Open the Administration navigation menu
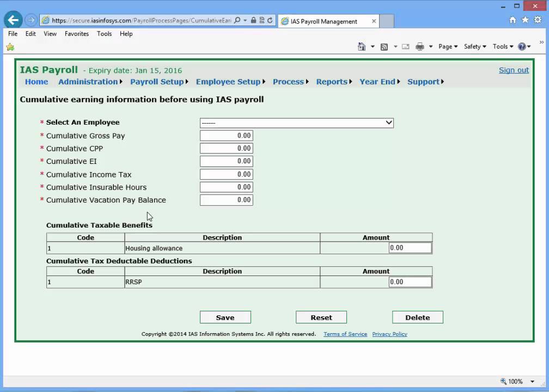The image size is (549, 392). [x=90, y=82]
